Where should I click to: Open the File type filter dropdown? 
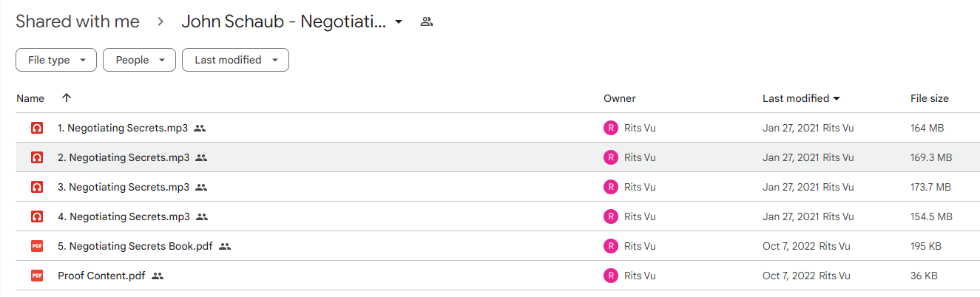56,60
